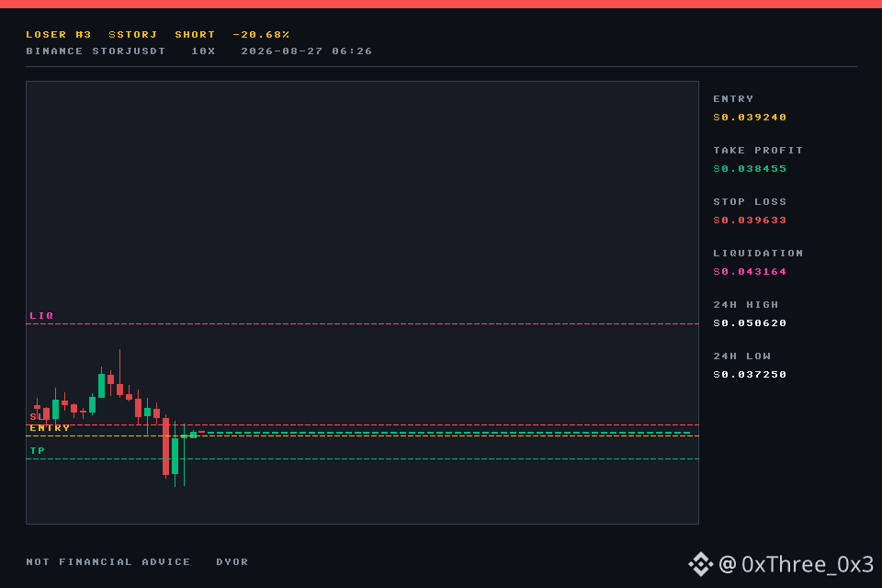The image size is (882, 588).
Task: Click the @0xThree_0x3 handle
Action: pyautogui.click(x=796, y=564)
